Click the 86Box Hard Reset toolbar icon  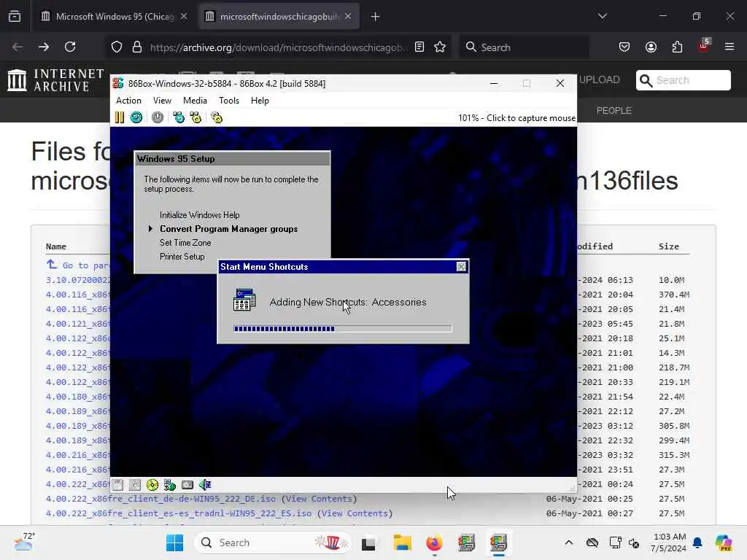136,117
